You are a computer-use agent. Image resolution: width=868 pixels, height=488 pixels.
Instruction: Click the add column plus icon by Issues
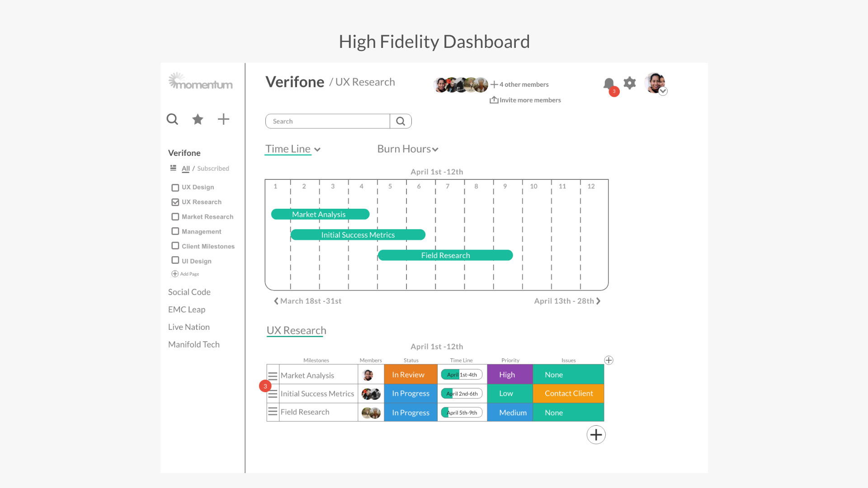click(609, 360)
